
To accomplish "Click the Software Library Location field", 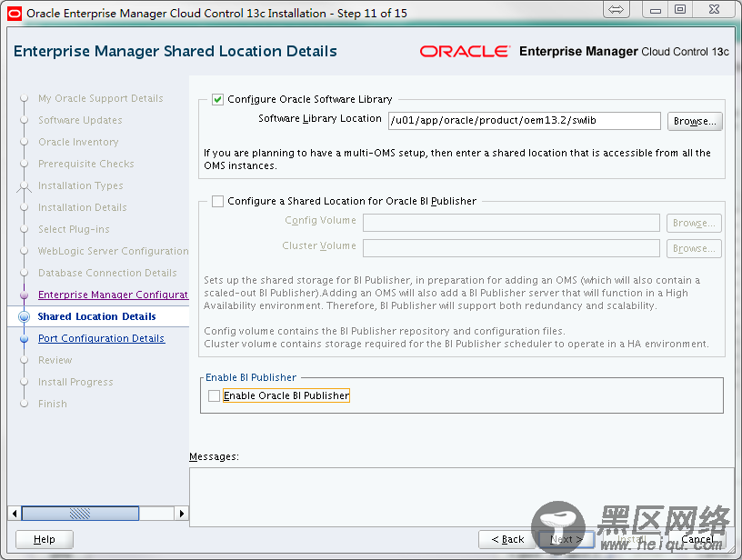I will [525, 121].
